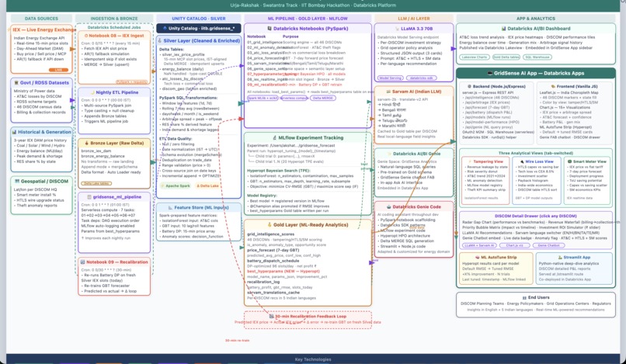Click the Delta Lake tag in Silver Layer

207,185
